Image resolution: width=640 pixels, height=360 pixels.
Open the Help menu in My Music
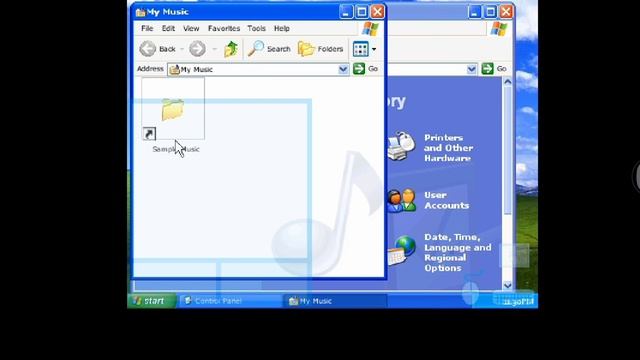point(282,29)
